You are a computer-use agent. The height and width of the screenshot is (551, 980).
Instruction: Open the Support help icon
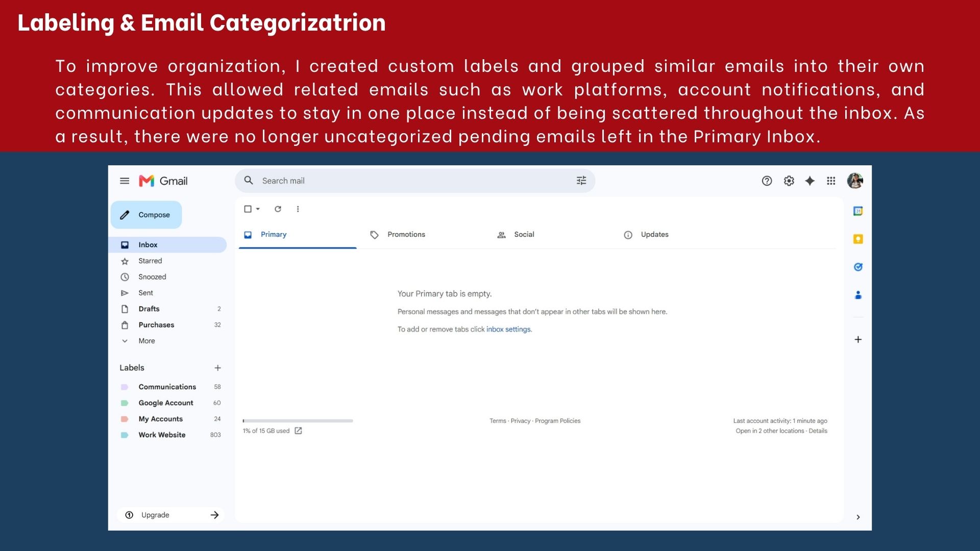click(x=767, y=181)
